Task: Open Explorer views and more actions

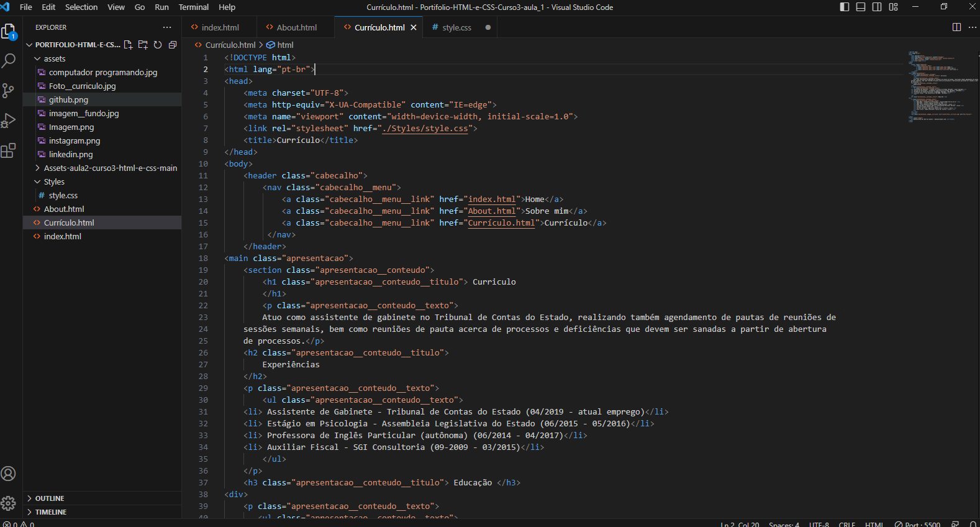Action: [x=167, y=27]
